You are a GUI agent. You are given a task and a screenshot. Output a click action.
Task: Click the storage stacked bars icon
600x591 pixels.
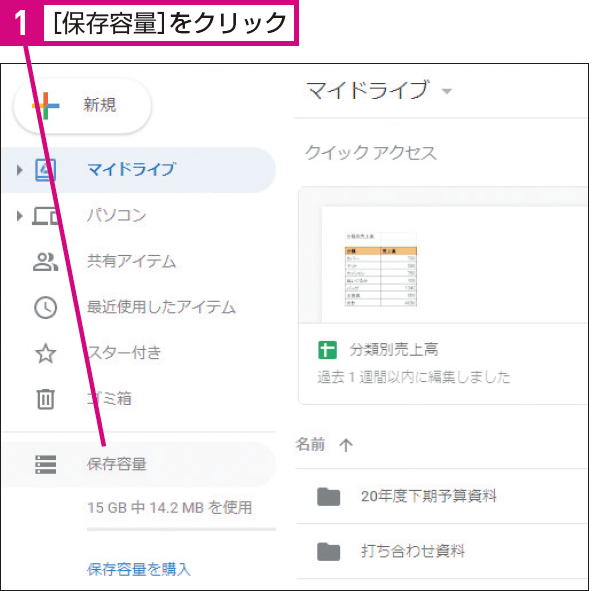pyautogui.click(x=46, y=464)
